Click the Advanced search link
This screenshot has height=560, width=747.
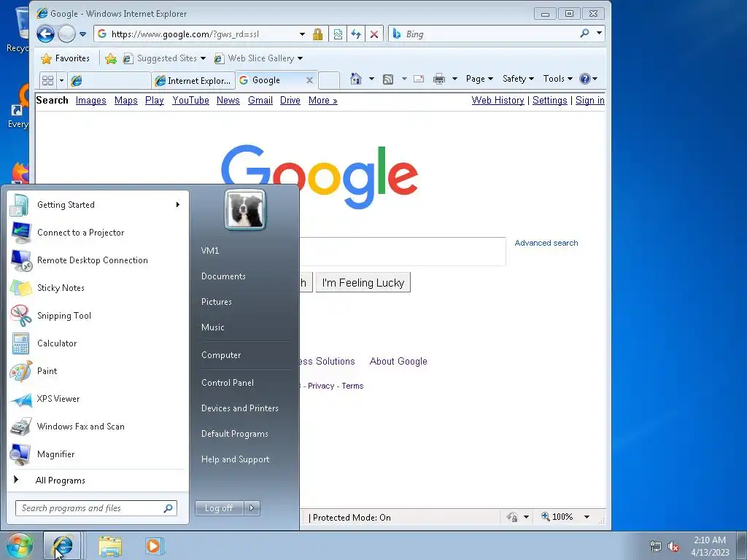click(x=546, y=243)
